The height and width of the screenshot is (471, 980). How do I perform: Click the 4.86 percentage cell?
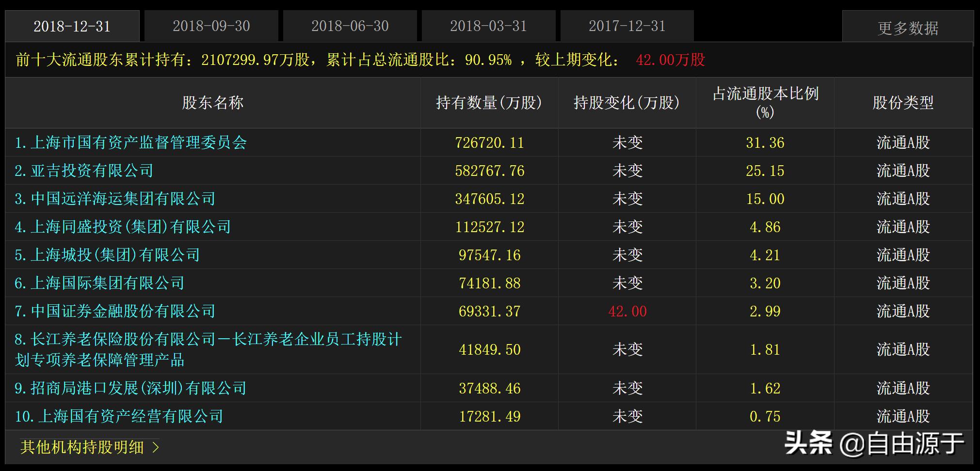pos(765,227)
